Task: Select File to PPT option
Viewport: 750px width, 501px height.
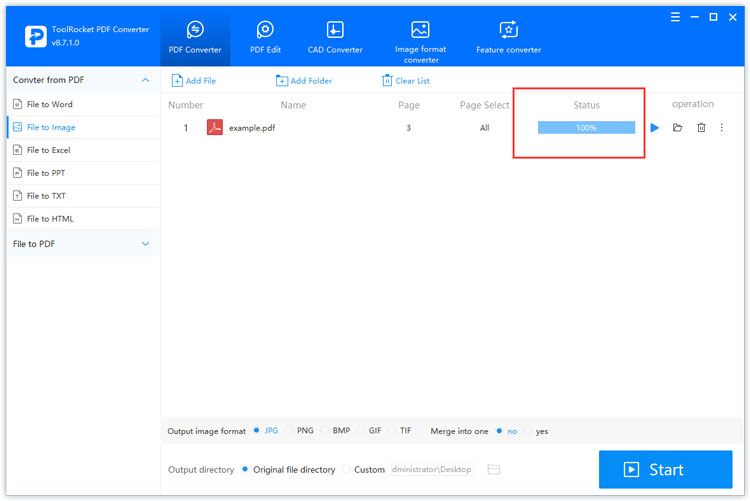Action: (x=84, y=173)
